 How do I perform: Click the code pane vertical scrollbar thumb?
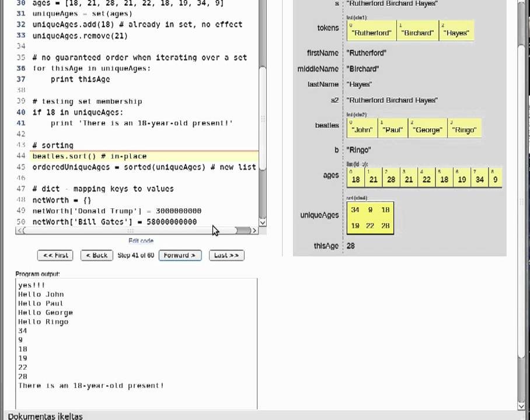(x=262, y=118)
